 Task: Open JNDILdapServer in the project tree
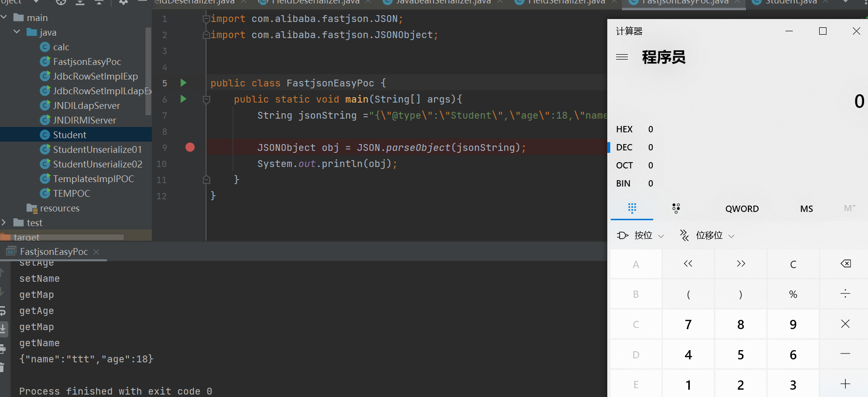(x=86, y=105)
